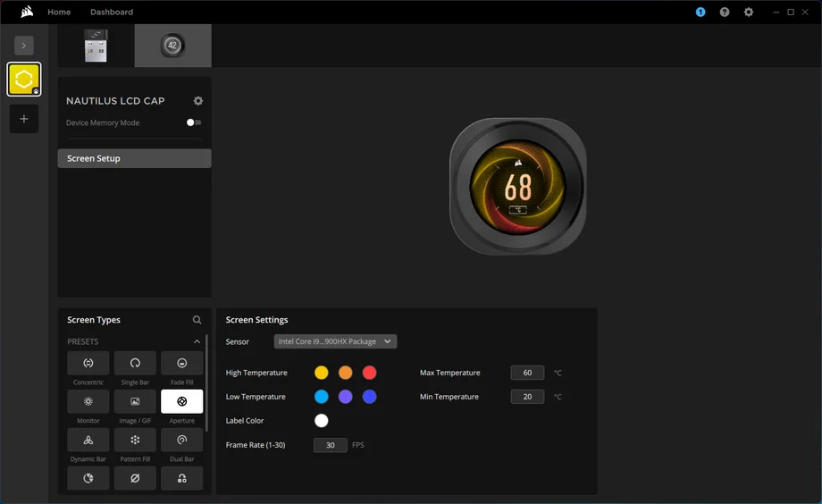
Task: Select the Concentric screen preset
Action: pyautogui.click(x=88, y=363)
